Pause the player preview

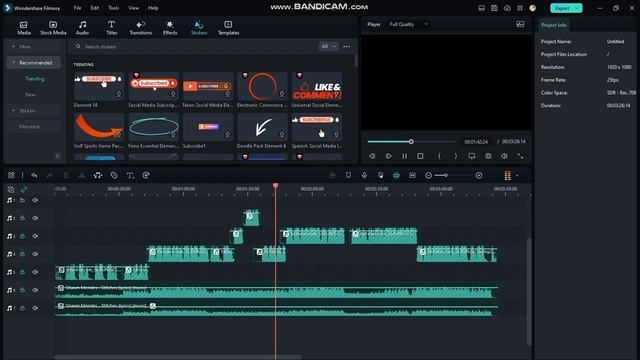404,156
